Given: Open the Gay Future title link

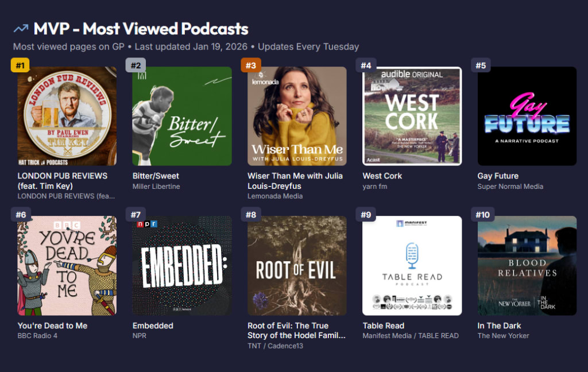Looking at the screenshot, I should 498,176.
